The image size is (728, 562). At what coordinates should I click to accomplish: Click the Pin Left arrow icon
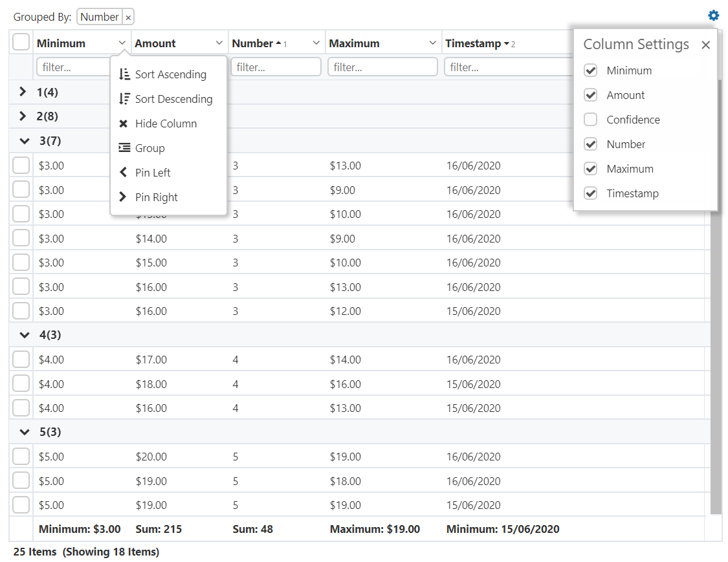[124, 173]
